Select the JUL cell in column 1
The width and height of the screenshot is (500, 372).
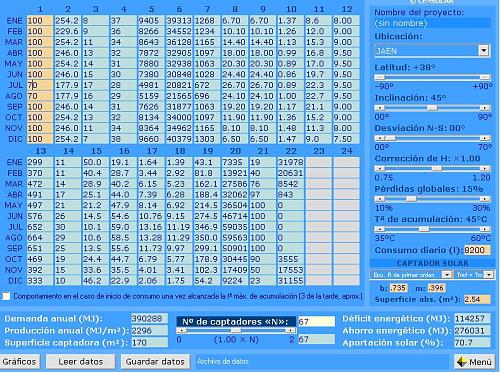point(40,85)
